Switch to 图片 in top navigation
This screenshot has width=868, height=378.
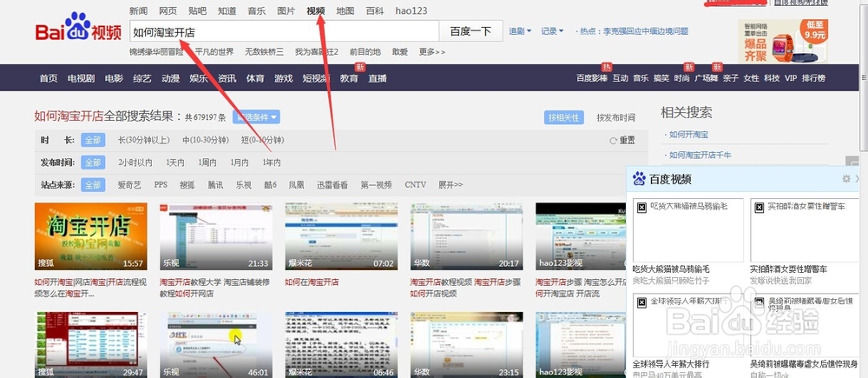point(286,10)
